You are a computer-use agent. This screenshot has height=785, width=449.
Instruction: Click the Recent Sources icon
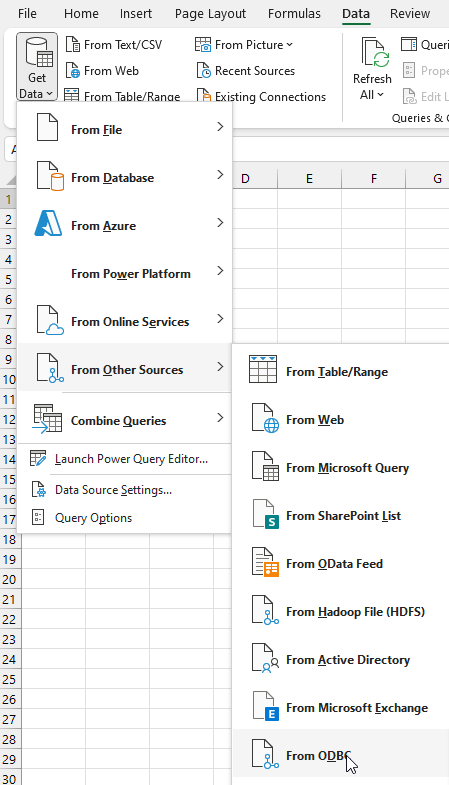tap(203, 71)
